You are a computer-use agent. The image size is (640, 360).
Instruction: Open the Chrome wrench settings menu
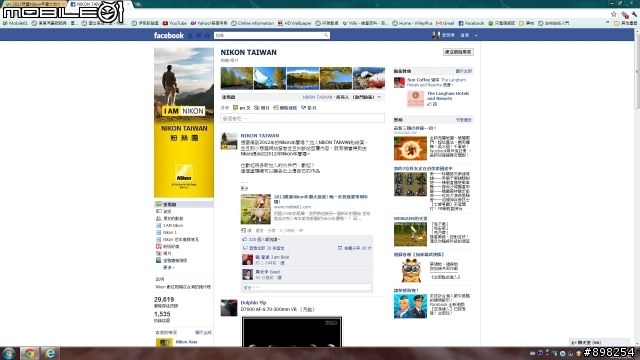[x=634, y=14]
